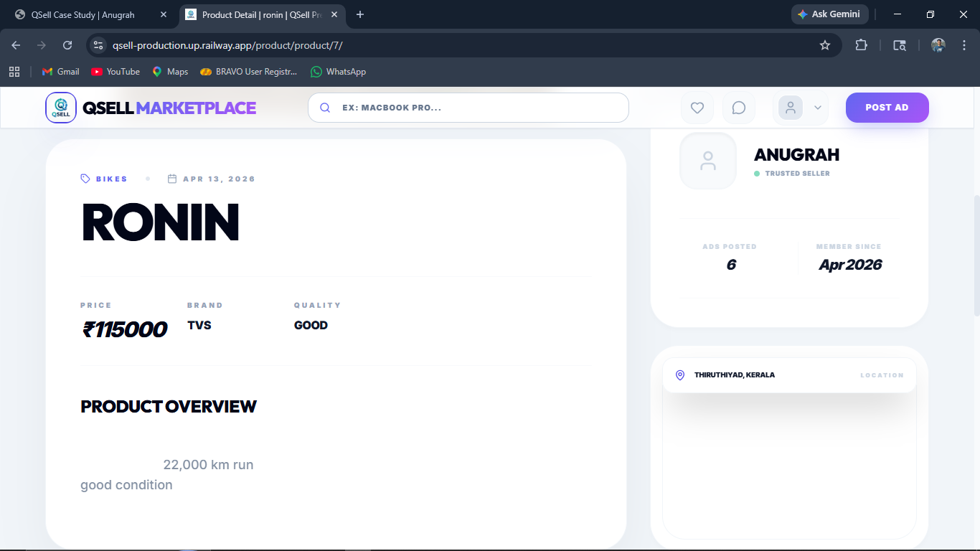
Task: Open the Chrome profile avatar
Action: click(x=938, y=45)
